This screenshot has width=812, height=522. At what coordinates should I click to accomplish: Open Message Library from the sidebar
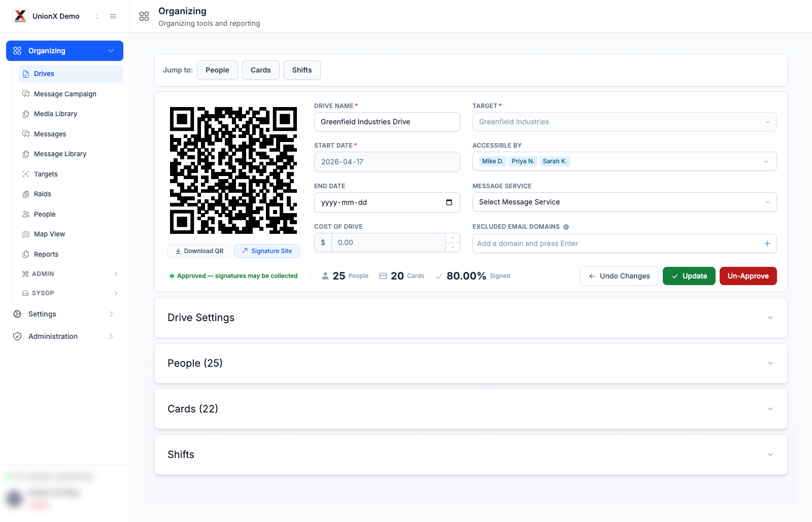71,154
